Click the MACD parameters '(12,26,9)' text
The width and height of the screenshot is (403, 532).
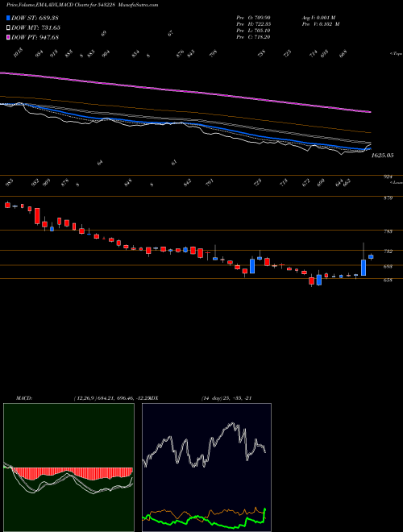click(85, 398)
